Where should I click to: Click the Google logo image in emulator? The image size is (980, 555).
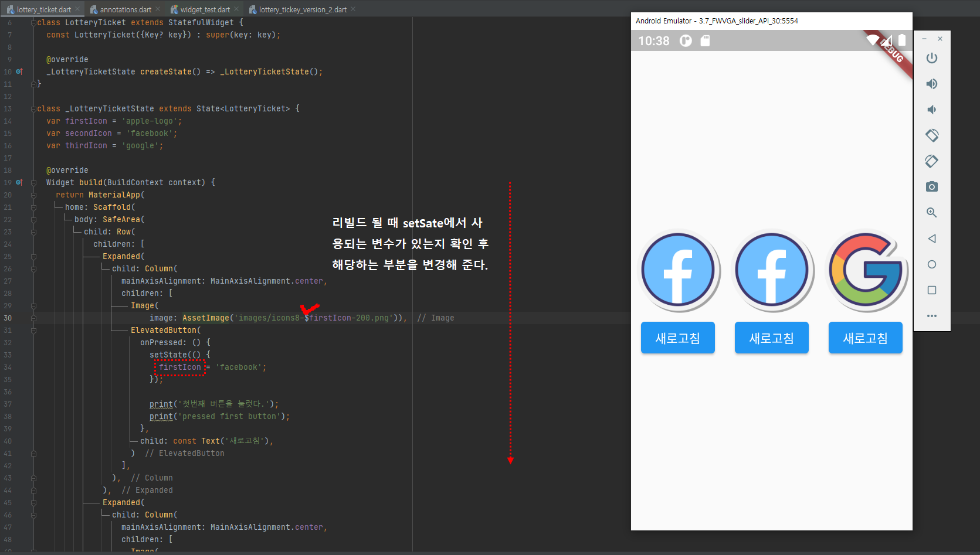(x=866, y=270)
